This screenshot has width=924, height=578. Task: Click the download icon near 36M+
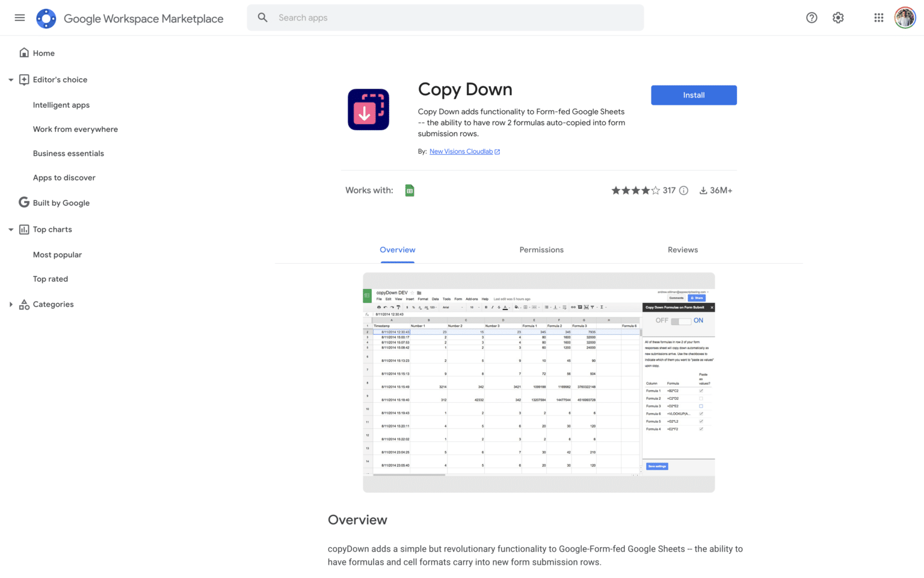pos(703,190)
